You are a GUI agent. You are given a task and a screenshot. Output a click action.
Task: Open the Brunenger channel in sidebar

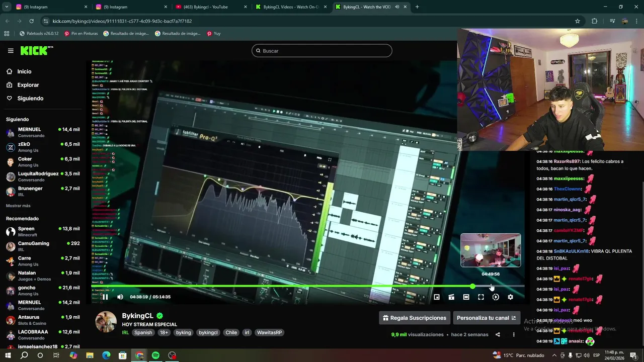coord(43,192)
